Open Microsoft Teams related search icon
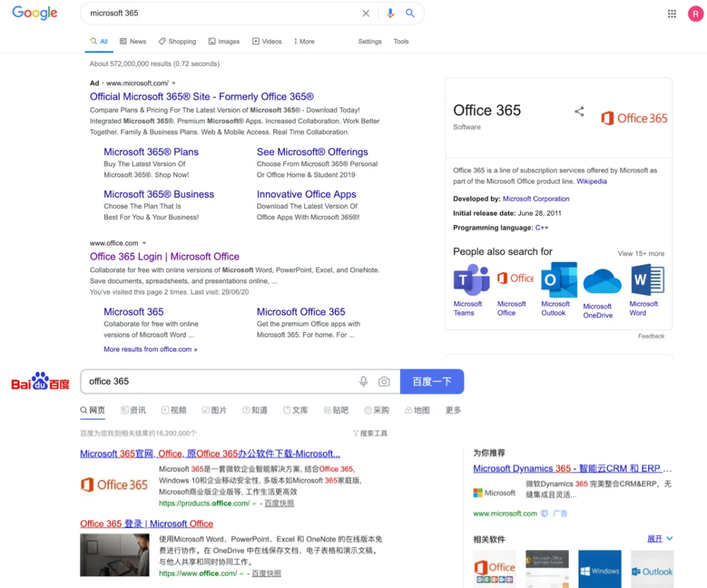 pos(471,280)
